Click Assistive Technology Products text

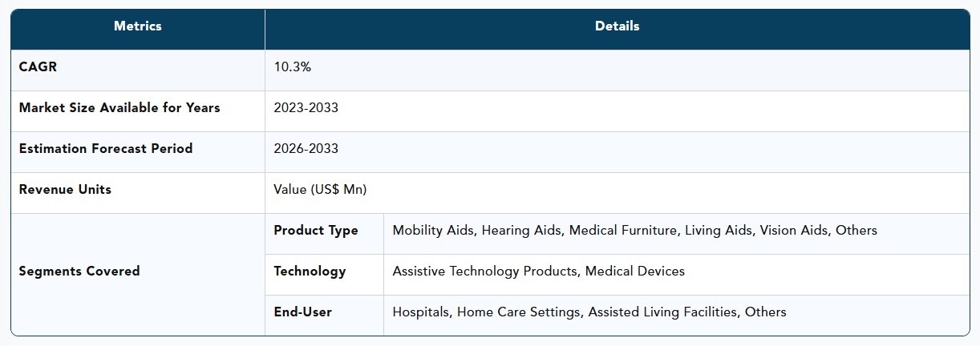[x=484, y=272]
